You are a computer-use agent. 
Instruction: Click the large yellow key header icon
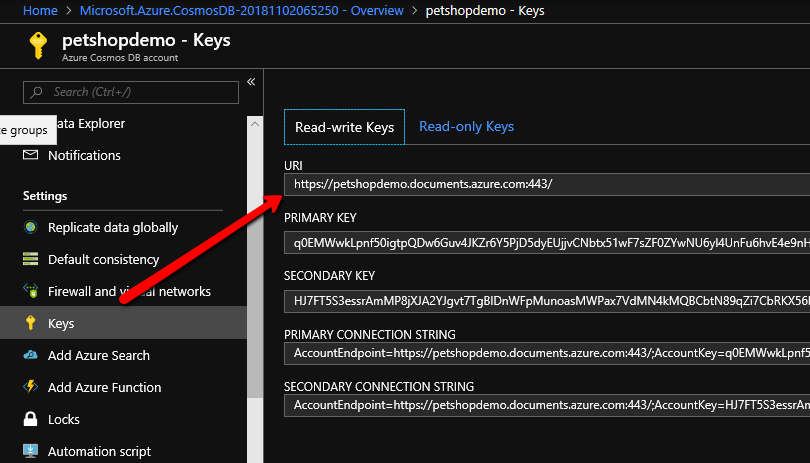click(38, 45)
